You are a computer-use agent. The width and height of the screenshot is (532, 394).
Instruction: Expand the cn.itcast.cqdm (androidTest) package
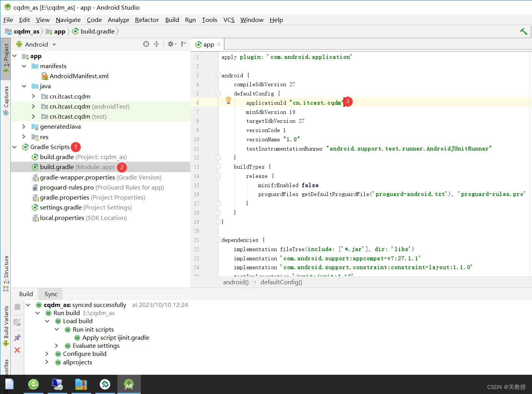33,106
